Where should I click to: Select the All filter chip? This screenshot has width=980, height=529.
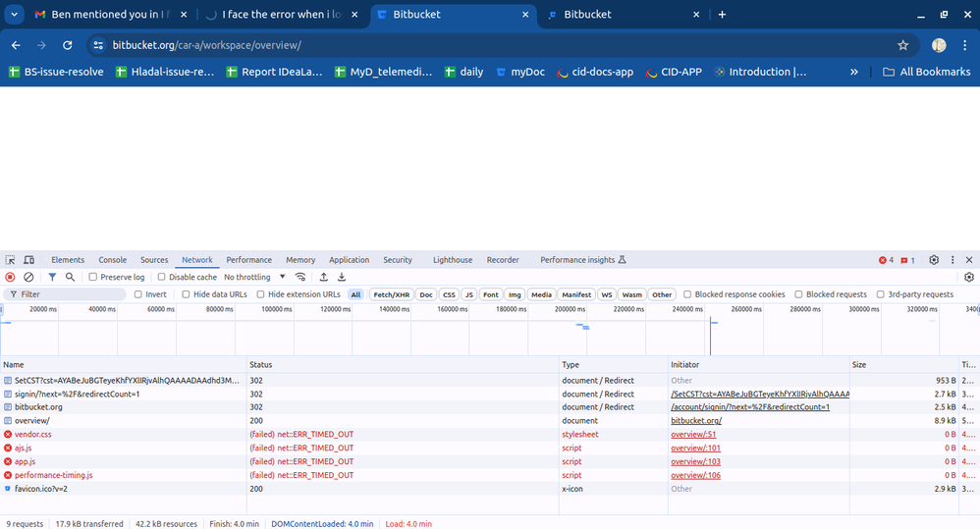[355, 294]
